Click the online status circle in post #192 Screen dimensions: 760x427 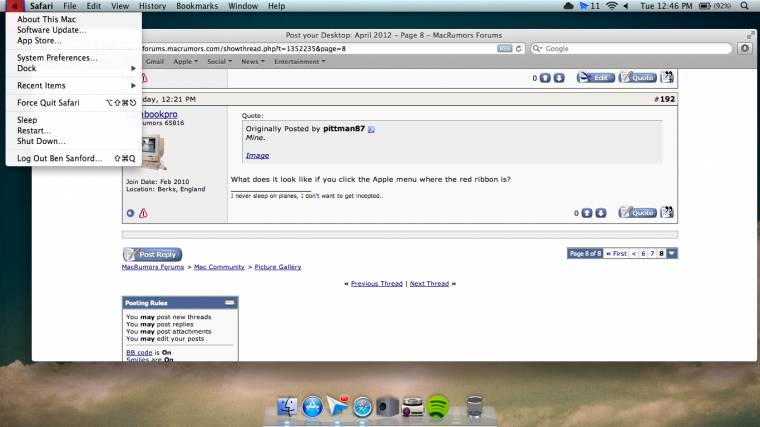[x=130, y=213]
